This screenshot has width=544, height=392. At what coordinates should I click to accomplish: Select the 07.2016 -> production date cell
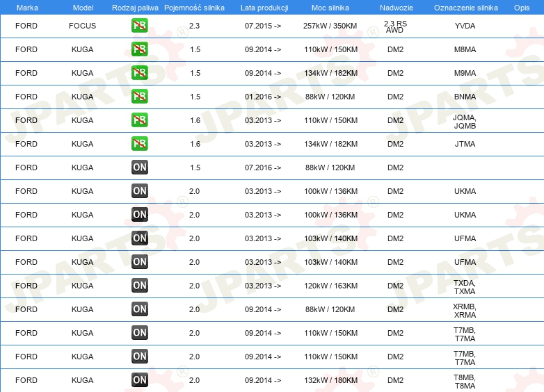[x=263, y=168]
